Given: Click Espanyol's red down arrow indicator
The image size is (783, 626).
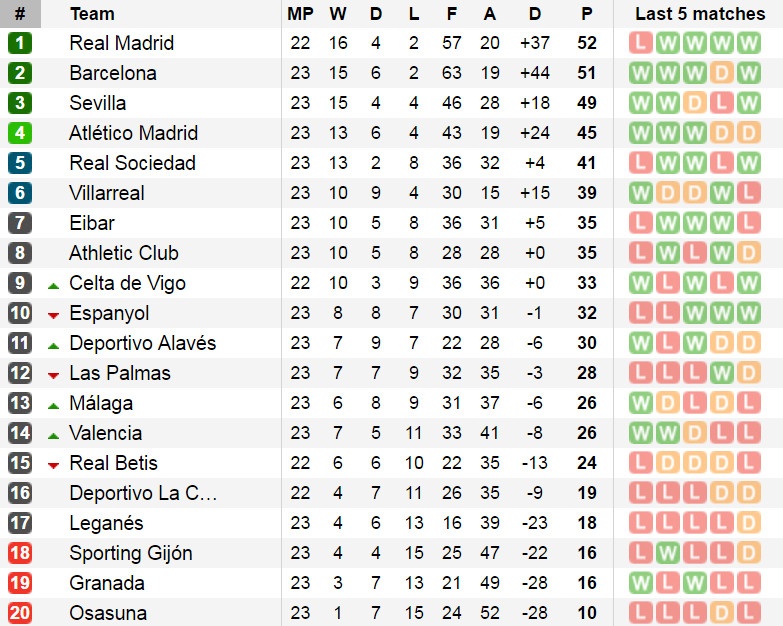Looking at the screenshot, I should coord(54,315).
